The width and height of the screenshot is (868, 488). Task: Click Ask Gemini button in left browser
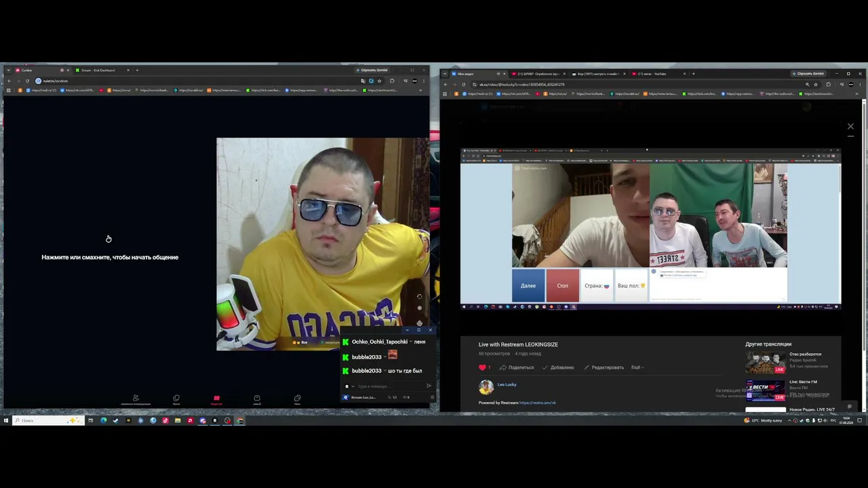(x=372, y=70)
